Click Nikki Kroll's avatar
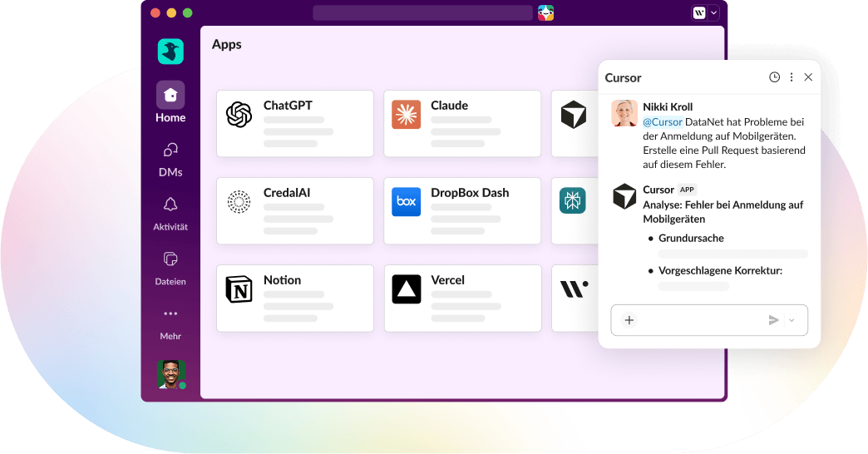 click(624, 113)
